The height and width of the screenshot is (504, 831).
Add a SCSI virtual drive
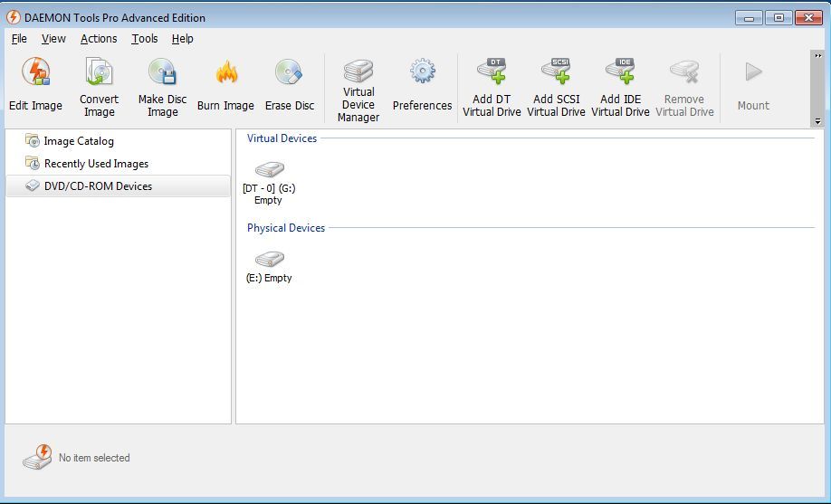[556, 88]
